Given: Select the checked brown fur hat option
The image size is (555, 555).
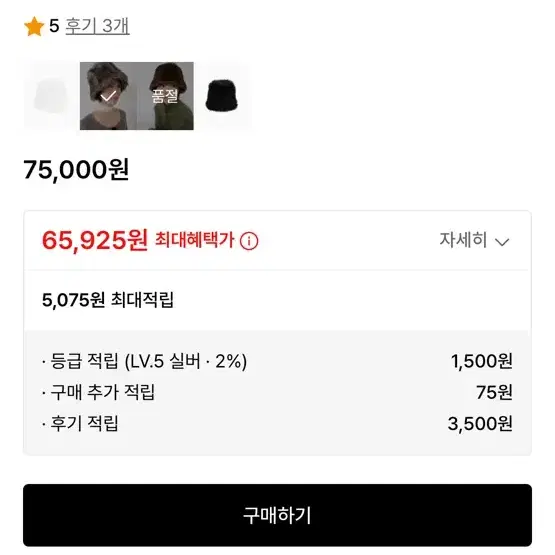Looking at the screenshot, I should [x=108, y=96].
